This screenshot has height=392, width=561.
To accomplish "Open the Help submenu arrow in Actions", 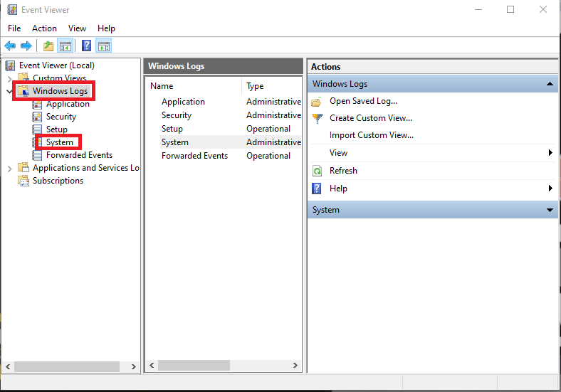I will [550, 188].
